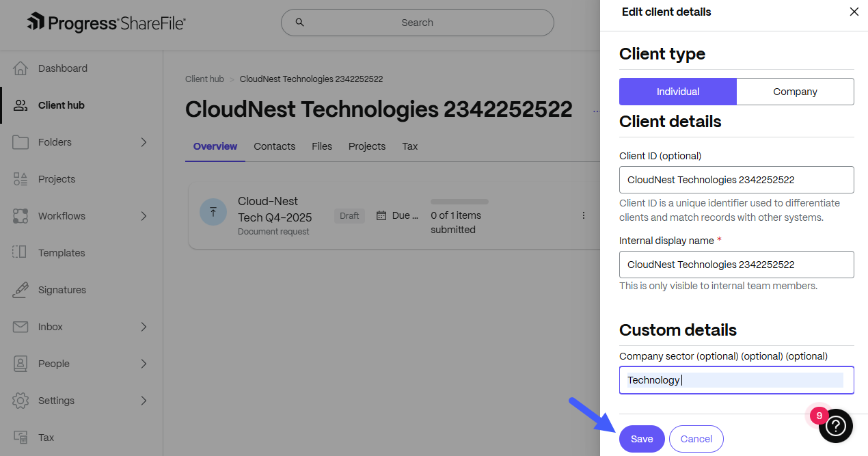Open the kebab menu on the document request
Screen dimensions: 868x456
point(584,215)
